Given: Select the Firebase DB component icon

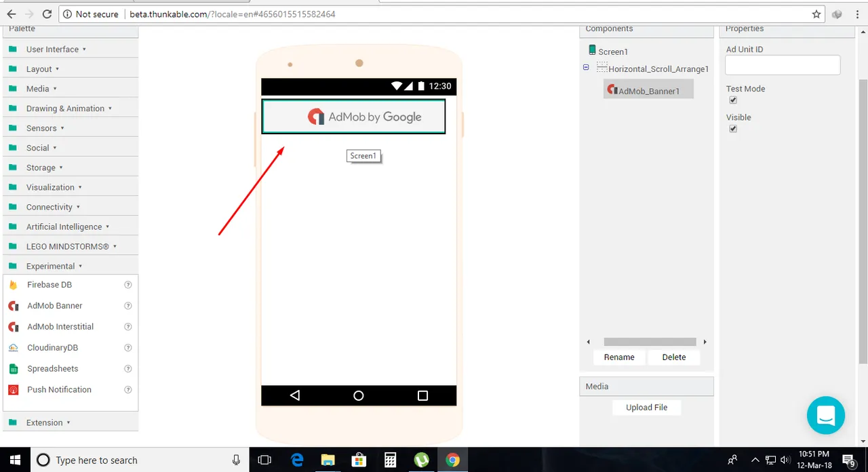Looking at the screenshot, I should [x=13, y=285].
